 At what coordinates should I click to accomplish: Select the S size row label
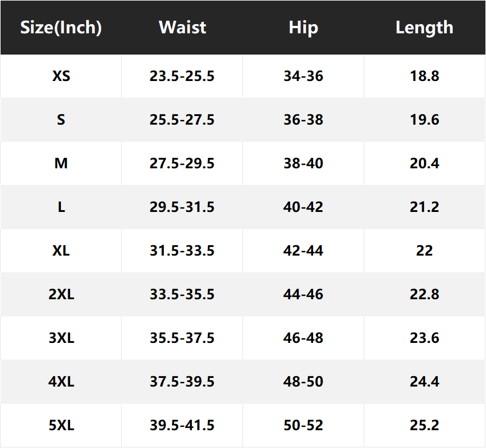click(x=61, y=120)
